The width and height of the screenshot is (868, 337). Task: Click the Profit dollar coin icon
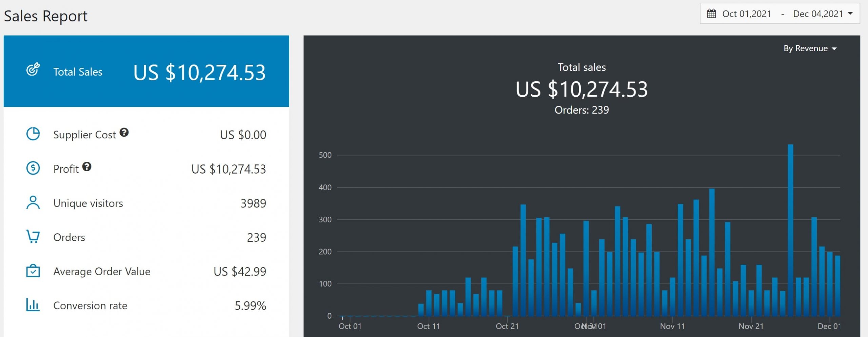click(33, 168)
